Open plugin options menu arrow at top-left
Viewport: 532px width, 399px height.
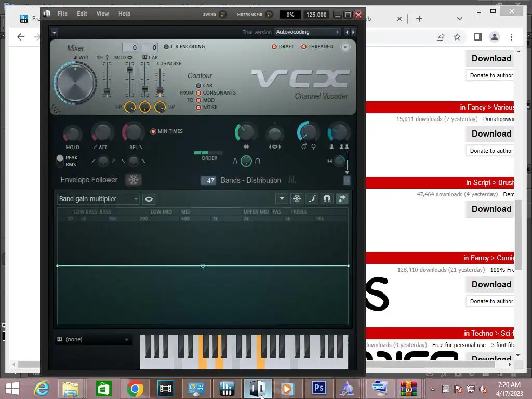pos(54,33)
